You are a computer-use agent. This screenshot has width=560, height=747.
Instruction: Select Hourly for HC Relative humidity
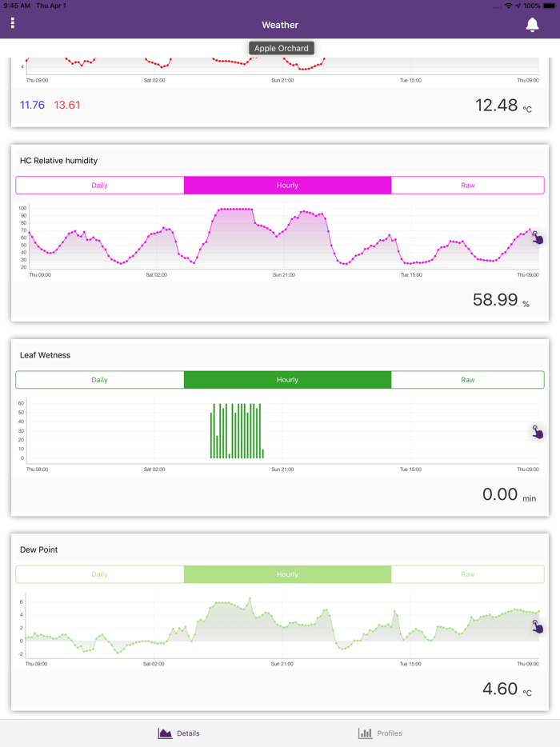coord(287,186)
